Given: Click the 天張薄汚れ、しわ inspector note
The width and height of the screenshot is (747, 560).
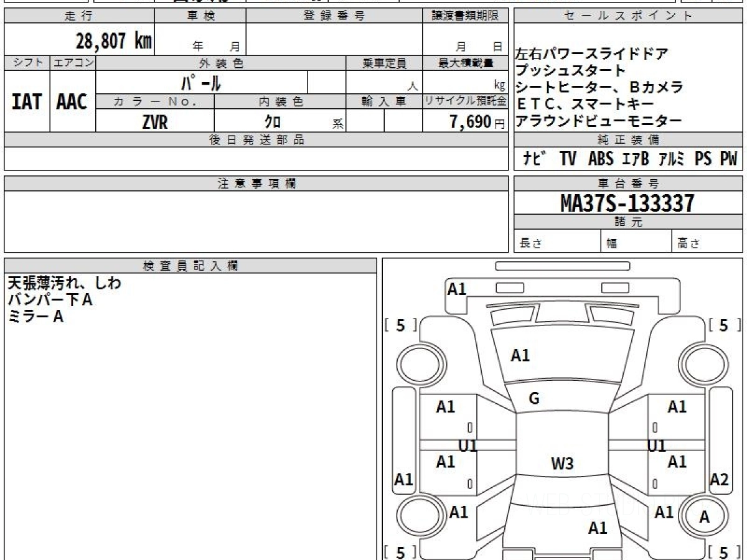Looking at the screenshot, I should [64, 283].
